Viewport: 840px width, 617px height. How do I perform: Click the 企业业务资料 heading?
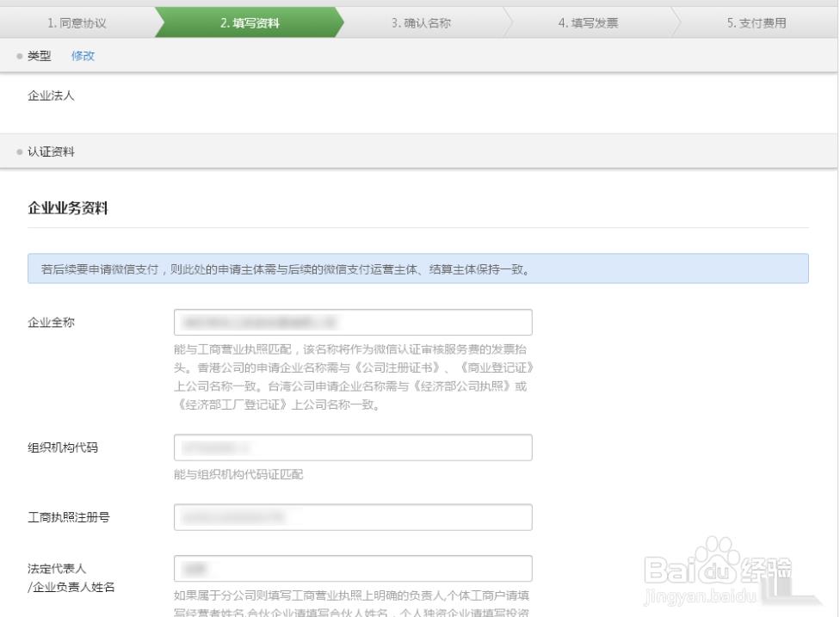(x=68, y=207)
